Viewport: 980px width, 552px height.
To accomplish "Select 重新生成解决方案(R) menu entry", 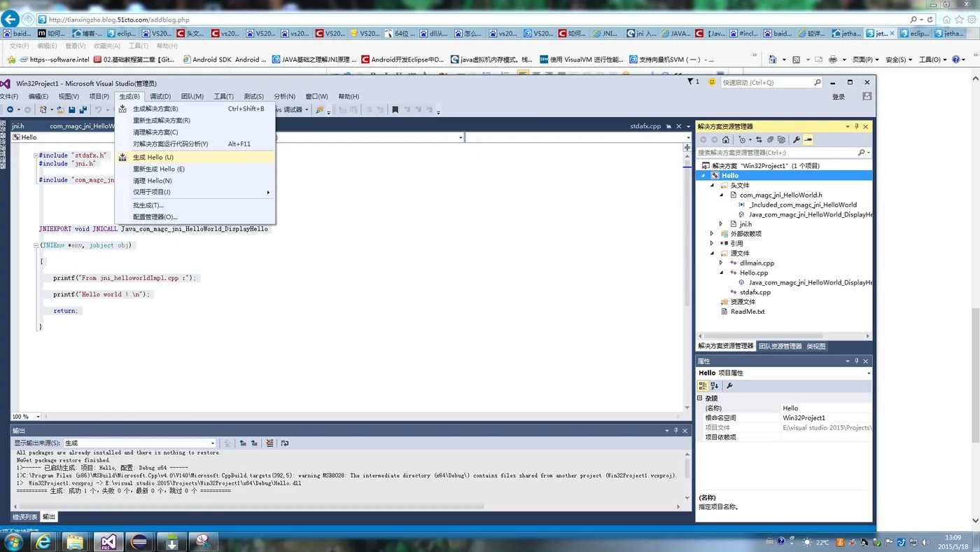I will (195, 120).
